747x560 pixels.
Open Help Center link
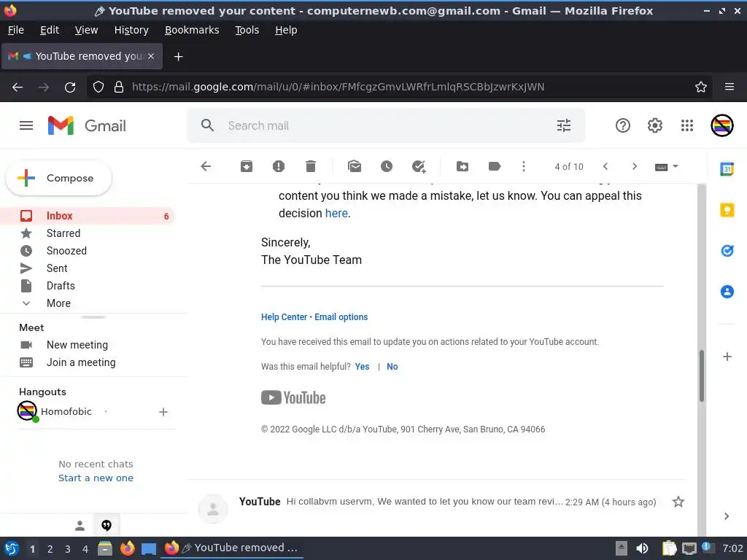point(284,317)
